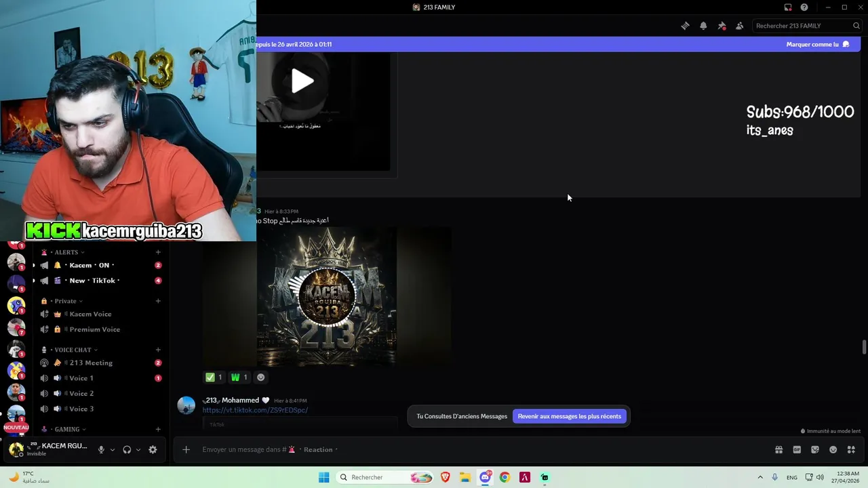Open headphone output options arrow
Image resolution: width=868 pixels, height=488 pixels.
(138, 449)
